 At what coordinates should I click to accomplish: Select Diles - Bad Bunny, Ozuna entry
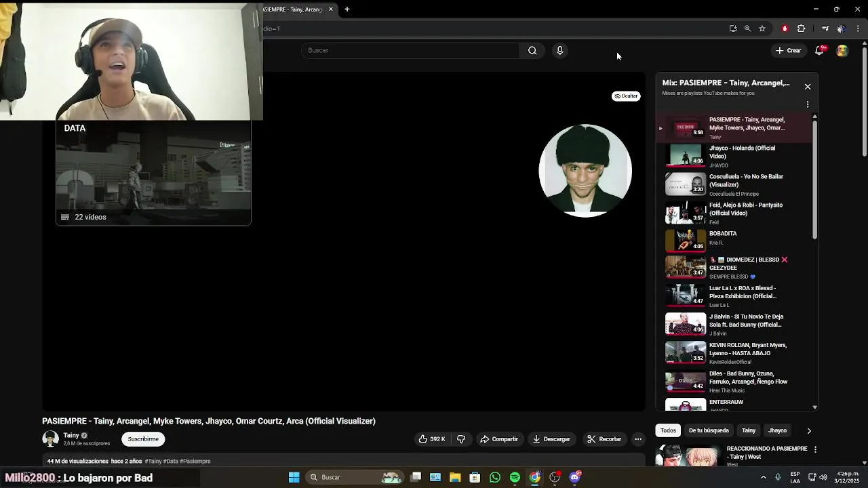(x=736, y=382)
